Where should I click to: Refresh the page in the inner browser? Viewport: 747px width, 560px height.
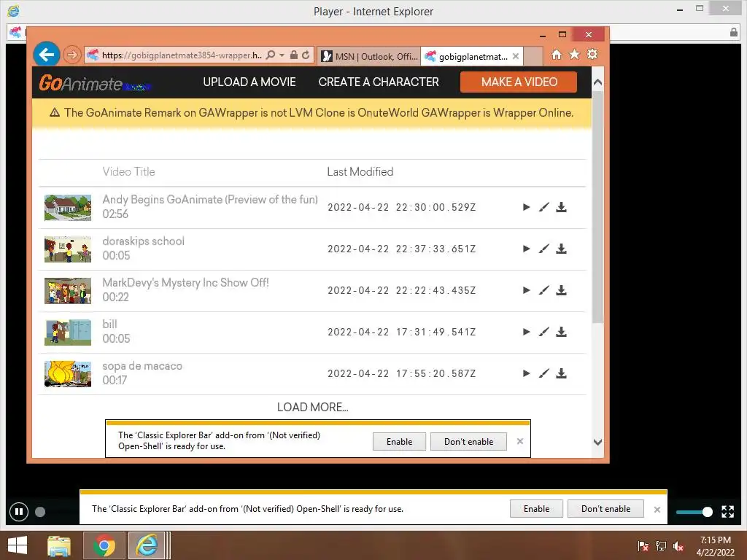(306, 55)
